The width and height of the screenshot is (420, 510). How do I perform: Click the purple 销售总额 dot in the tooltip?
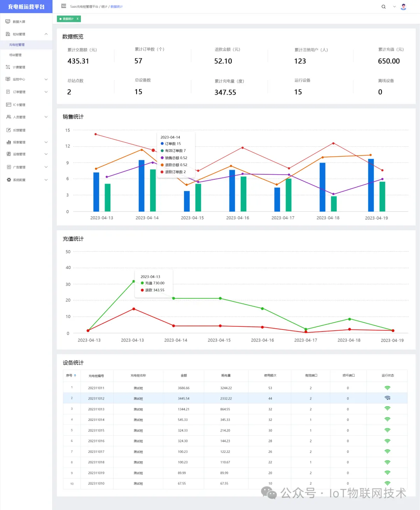point(162,158)
